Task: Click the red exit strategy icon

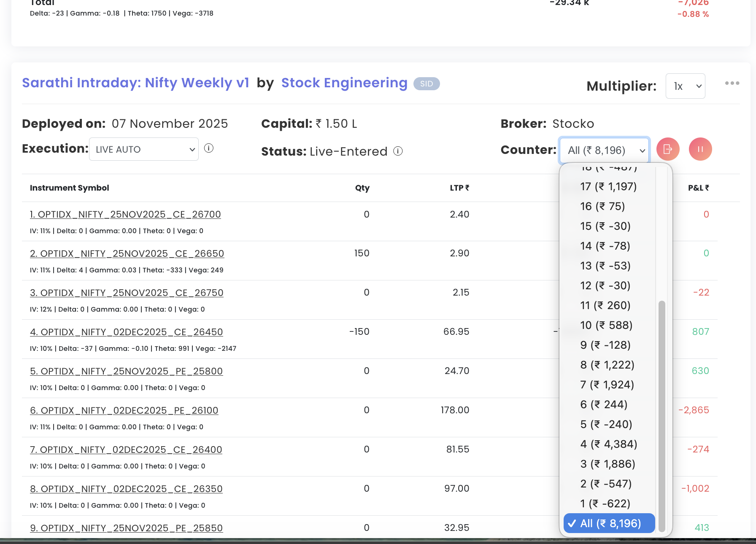Action: tap(668, 149)
